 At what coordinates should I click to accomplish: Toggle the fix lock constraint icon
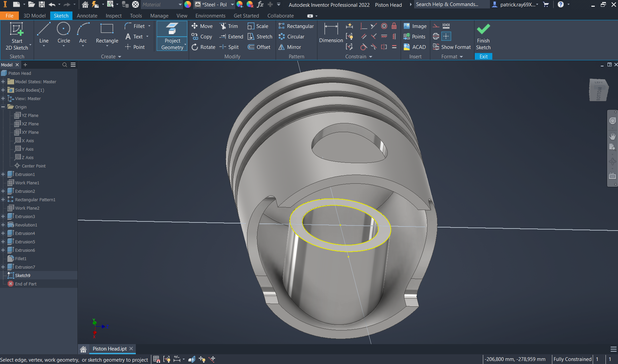point(394,26)
